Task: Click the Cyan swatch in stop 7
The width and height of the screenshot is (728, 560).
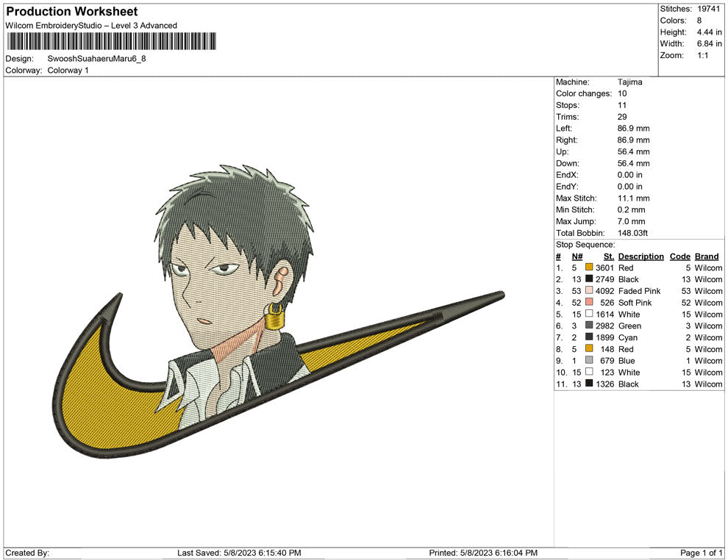Action: click(x=589, y=337)
